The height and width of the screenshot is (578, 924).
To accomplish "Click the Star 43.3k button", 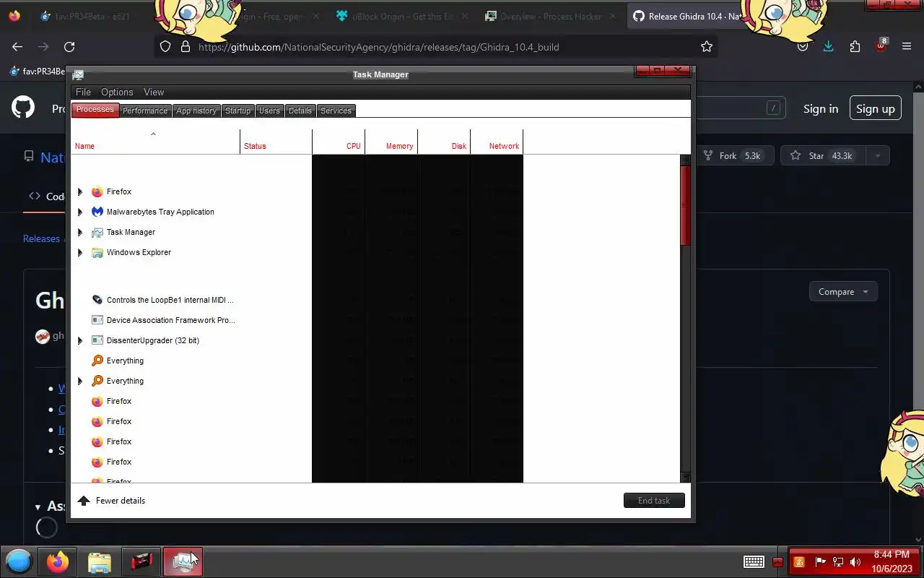I will [824, 155].
